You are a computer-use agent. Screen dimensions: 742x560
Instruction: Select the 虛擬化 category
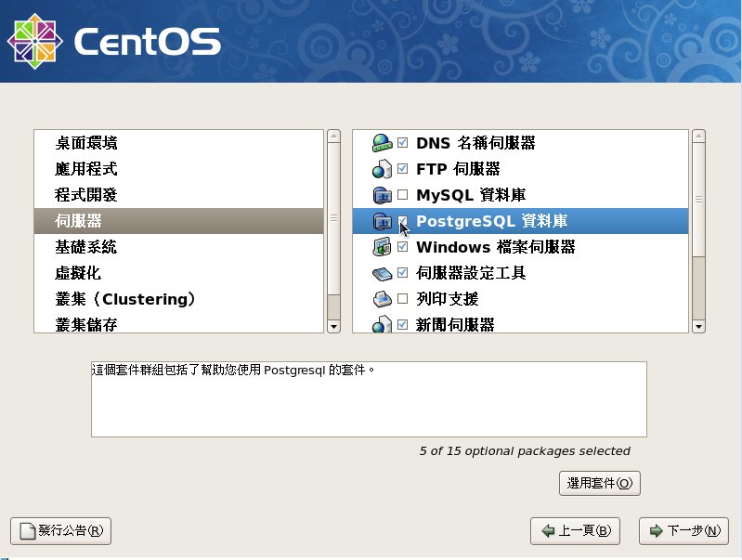[179, 273]
